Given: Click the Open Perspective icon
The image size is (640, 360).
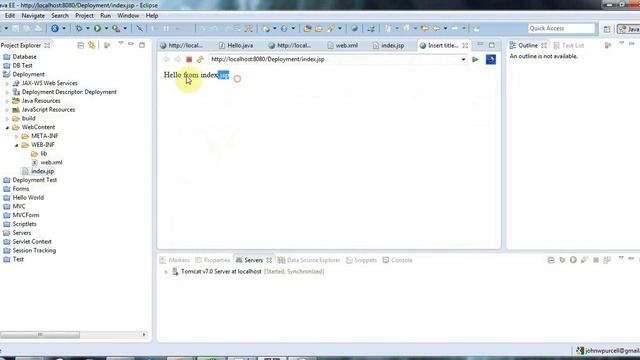Looking at the screenshot, I should pyautogui.click(x=607, y=29).
